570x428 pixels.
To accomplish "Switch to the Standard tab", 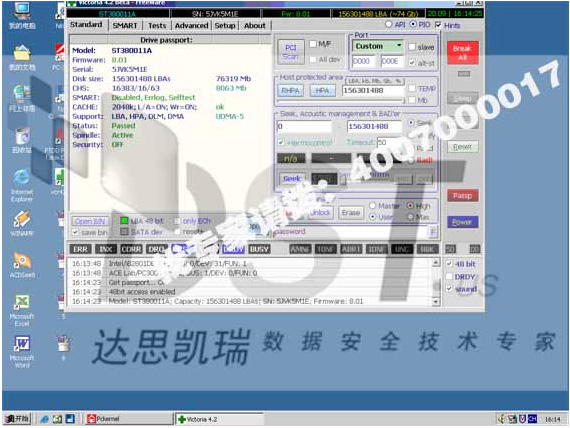I will click(86, 25).
